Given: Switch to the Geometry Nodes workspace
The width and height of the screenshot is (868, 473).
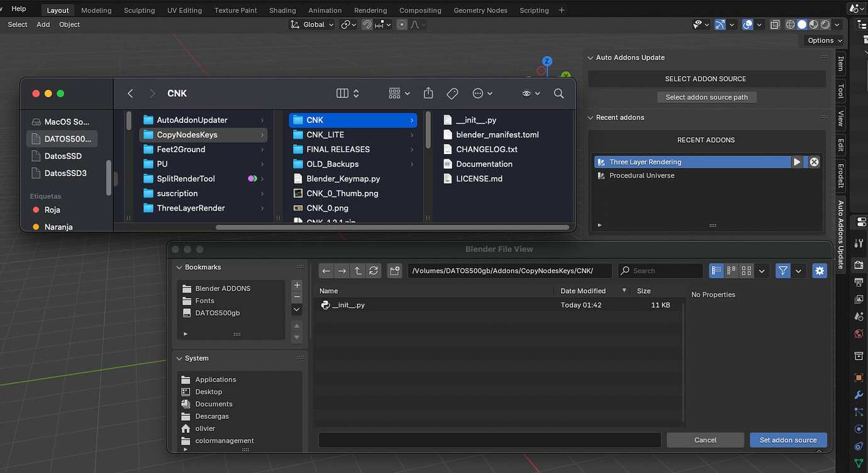Looking at the screenshot, I should click(481, 10).
